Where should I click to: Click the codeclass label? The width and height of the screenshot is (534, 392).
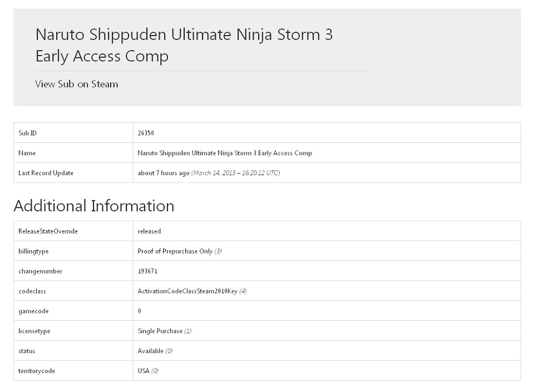click(x=32, y=291)
